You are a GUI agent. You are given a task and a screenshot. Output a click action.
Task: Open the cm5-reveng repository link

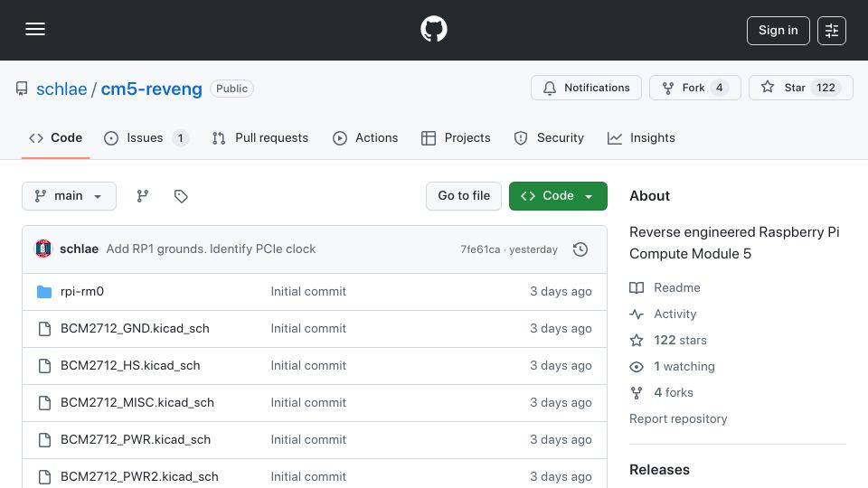pos(151,89)
